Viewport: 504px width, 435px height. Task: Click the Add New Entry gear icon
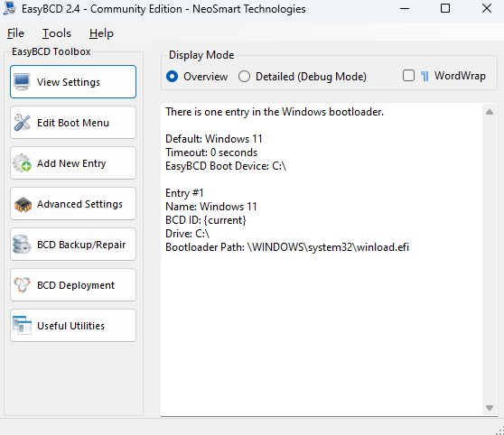(x=22, y=162)
